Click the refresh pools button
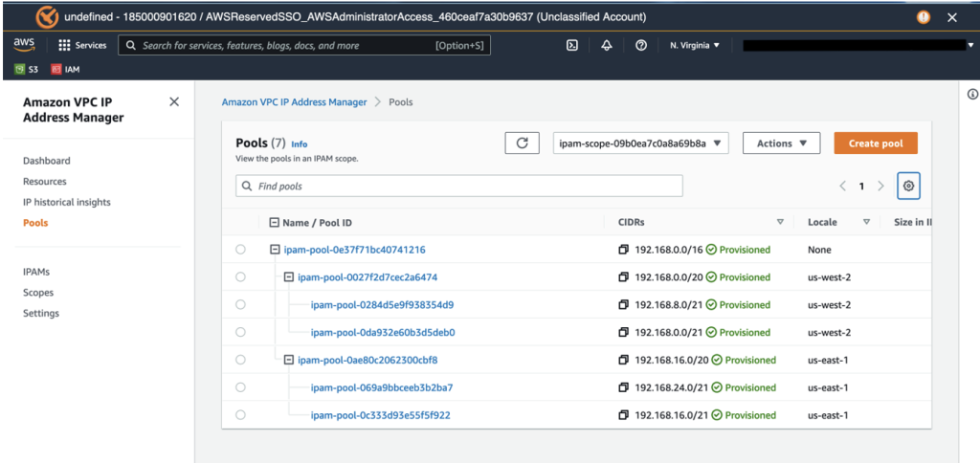The image size is (980, 463). coord(522,143)
